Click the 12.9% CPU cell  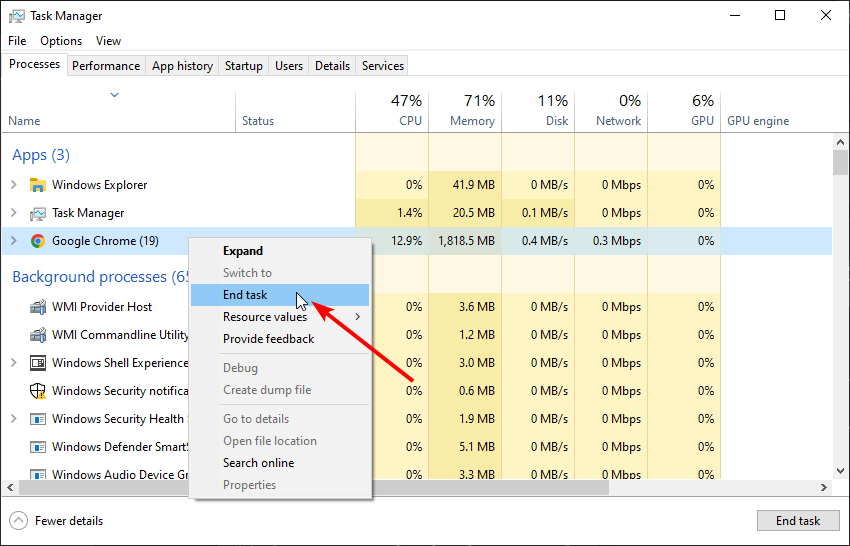pyautogui.click(x=392, y=241)
